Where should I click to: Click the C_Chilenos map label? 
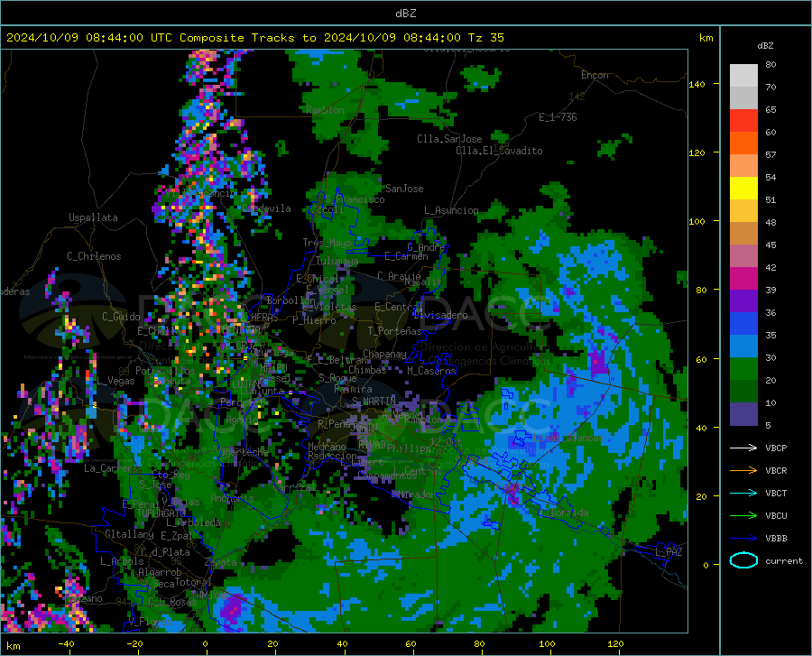click(x=94, y=256)
